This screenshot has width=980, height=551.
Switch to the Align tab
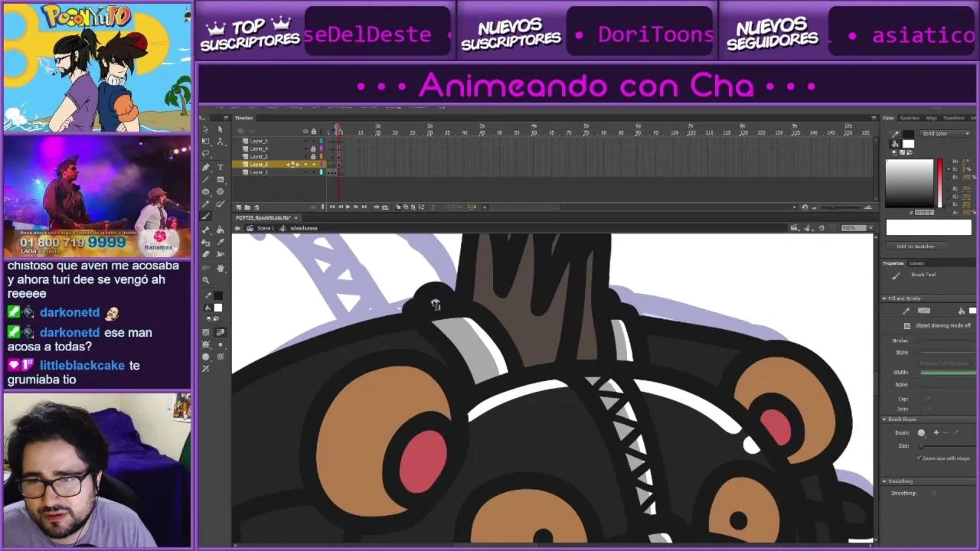931,118
